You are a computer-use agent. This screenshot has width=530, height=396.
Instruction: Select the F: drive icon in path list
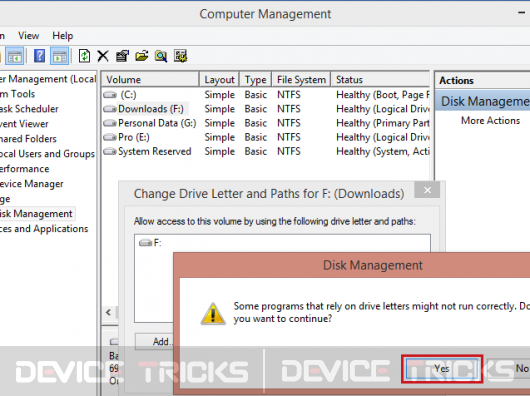[x=145, y=243]
